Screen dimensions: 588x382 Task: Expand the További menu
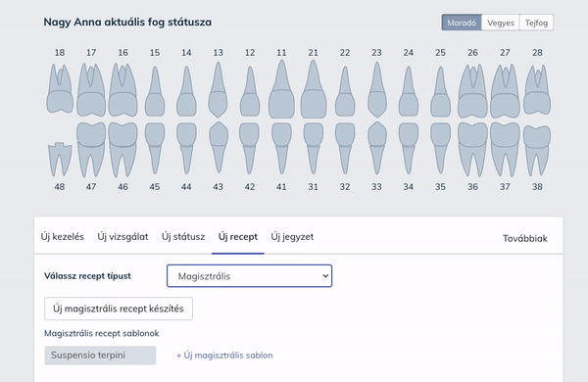click(524, 238)
